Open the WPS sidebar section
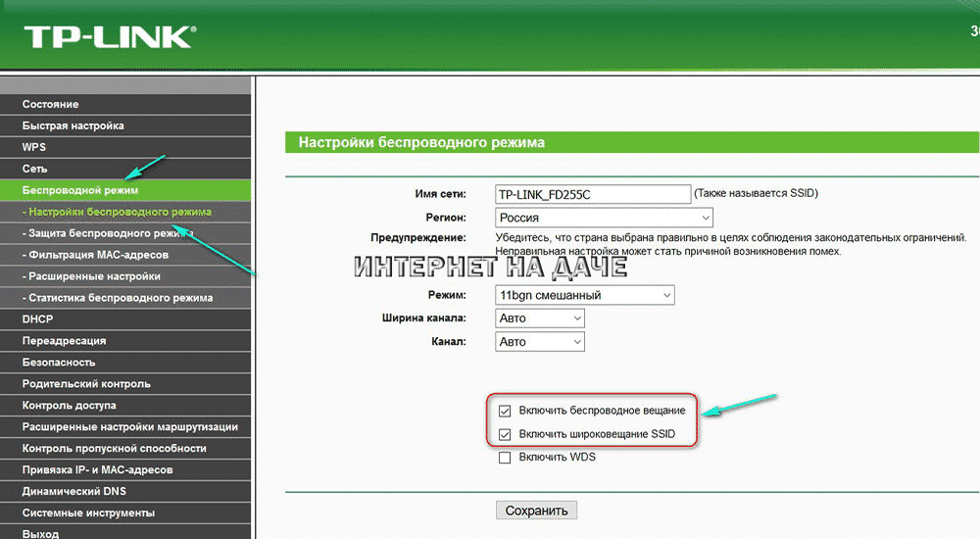The width and height of the screenshot is (980, 539). coord(34,147)
